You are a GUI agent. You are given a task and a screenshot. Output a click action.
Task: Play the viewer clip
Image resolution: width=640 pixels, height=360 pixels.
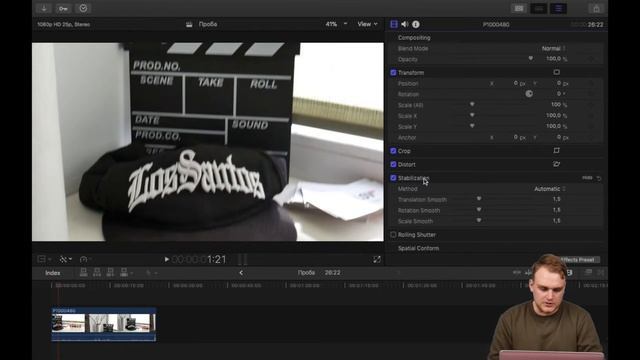166,259
